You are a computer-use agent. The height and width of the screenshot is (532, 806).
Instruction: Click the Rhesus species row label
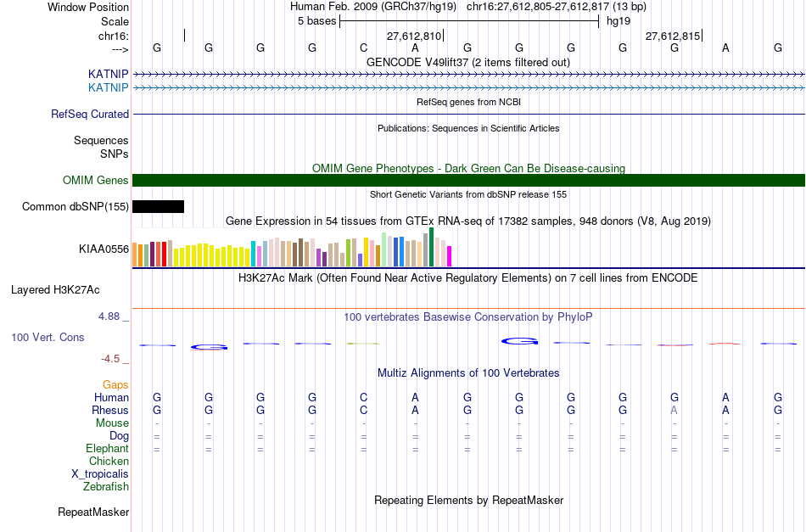click(x=110, y=410)
